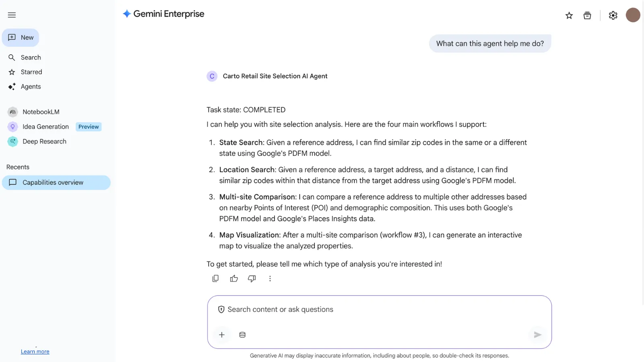Image resolution: width=644 pixels, height=362 pixels.
Task: Open the prompt archive
Action: [587, 15]
